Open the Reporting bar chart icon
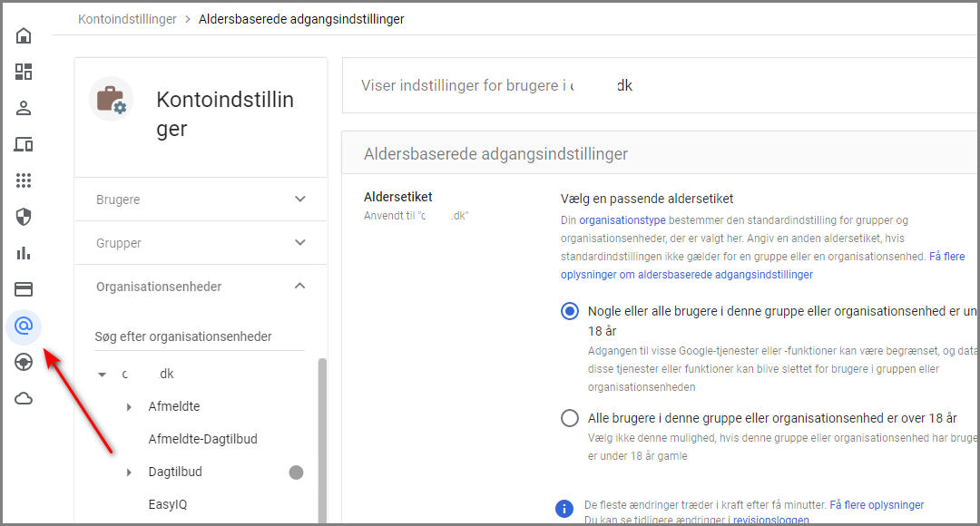The width and height of the screenshot is (980, 526). (x=24, y=253)
